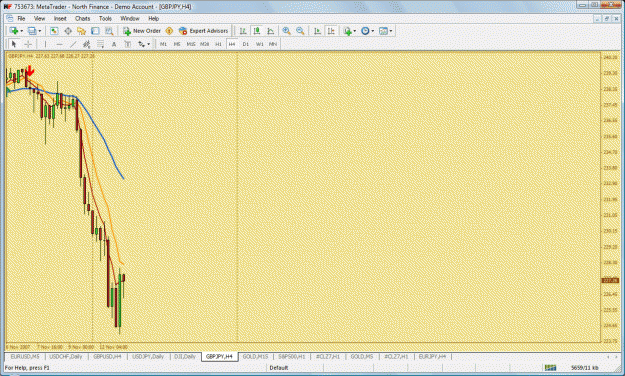Expand the Periods clock dropdown
625x376 pixels.
coord(373,31)
